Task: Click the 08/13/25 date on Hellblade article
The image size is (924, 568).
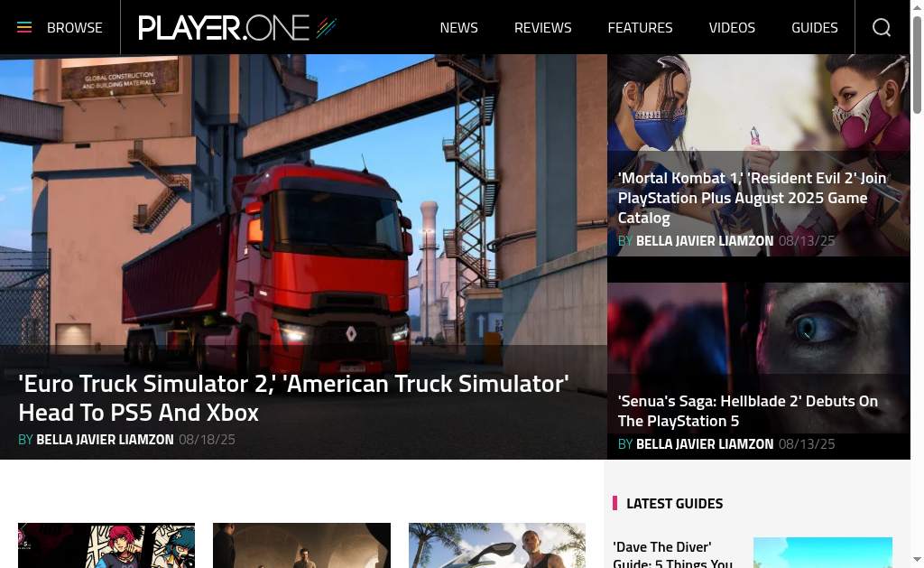Action: 807,444
